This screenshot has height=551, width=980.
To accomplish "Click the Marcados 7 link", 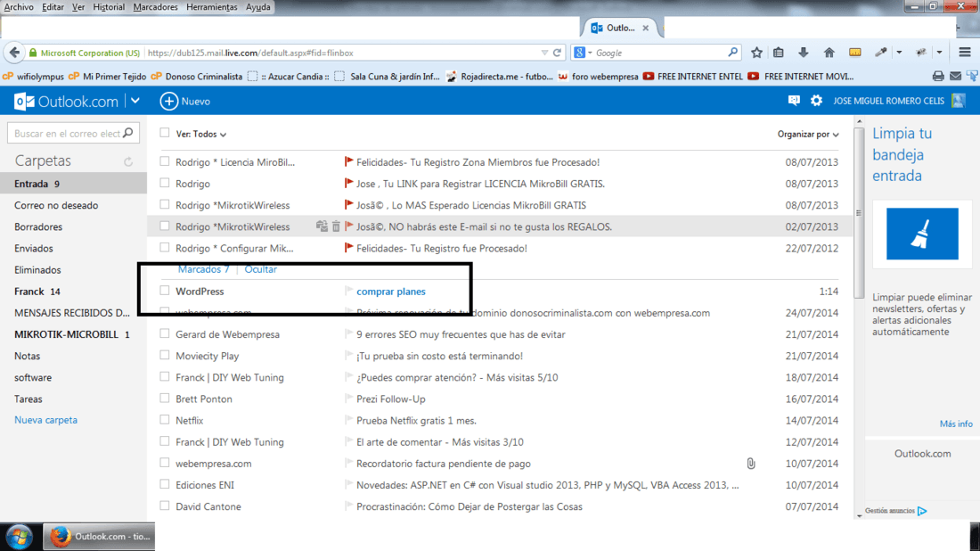I will (x=204, y=269).
